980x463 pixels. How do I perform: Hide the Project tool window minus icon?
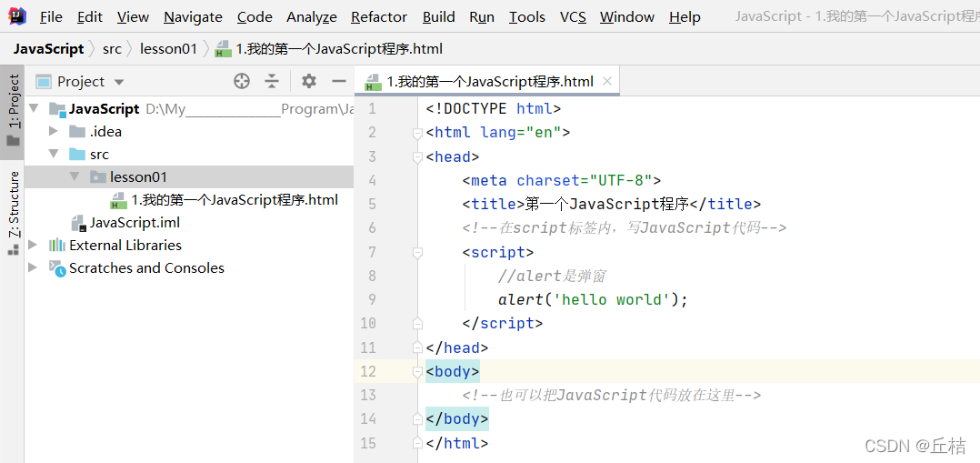coord(339,81)
